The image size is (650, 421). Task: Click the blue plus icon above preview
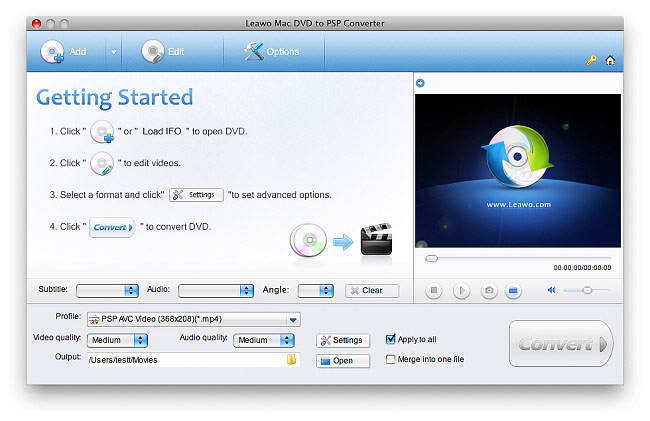pyautogui.click(x=420, y=83)
